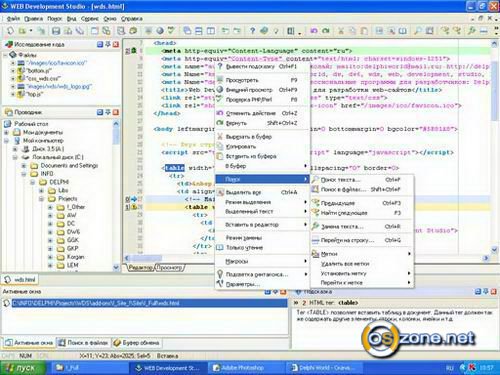
Task: Open I_Full window from taskbar
Action: pos(90,368)
